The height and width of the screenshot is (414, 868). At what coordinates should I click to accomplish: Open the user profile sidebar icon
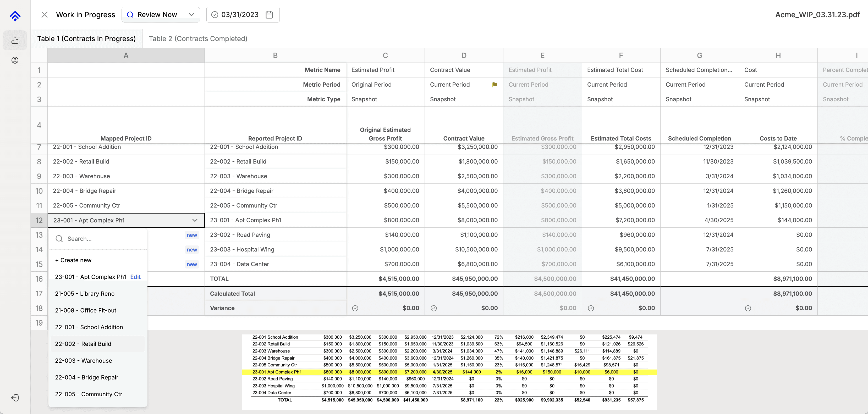tap(15, 60)
